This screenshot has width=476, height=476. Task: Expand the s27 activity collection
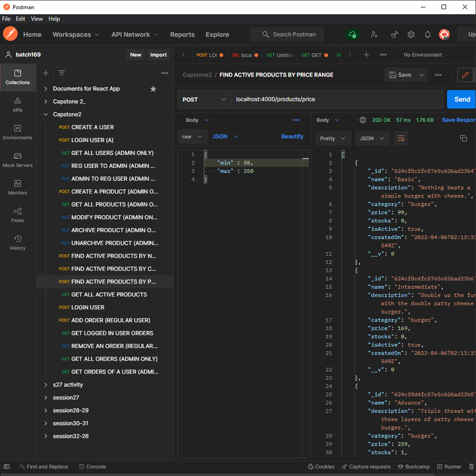[45, 385]
